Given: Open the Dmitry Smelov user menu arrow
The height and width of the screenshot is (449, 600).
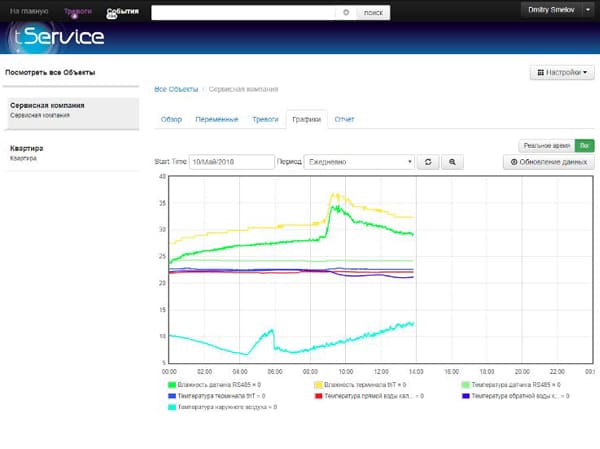Looking at the screenshot, I should click(588, 10).
